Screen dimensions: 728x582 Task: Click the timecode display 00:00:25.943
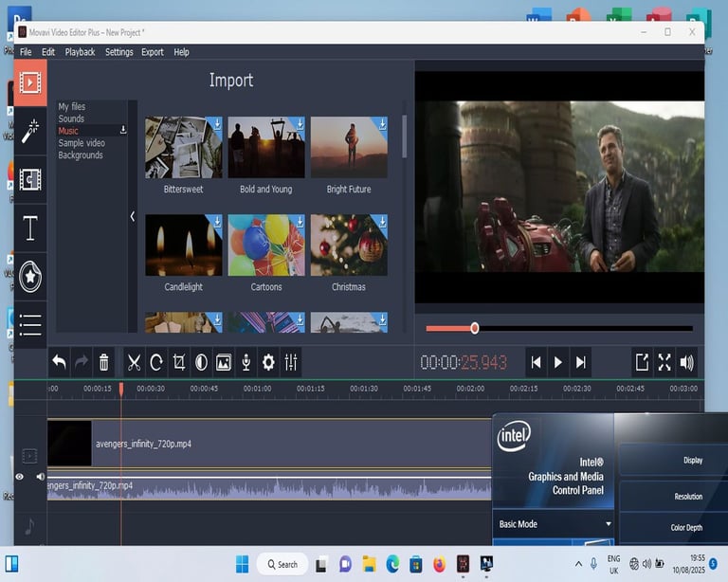tap(464, 362)
